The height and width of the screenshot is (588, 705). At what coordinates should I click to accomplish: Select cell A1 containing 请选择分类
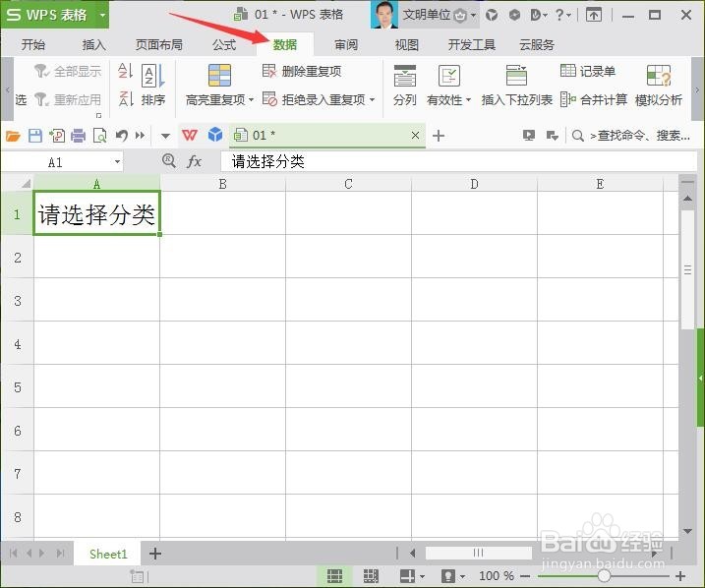(96, 213)
